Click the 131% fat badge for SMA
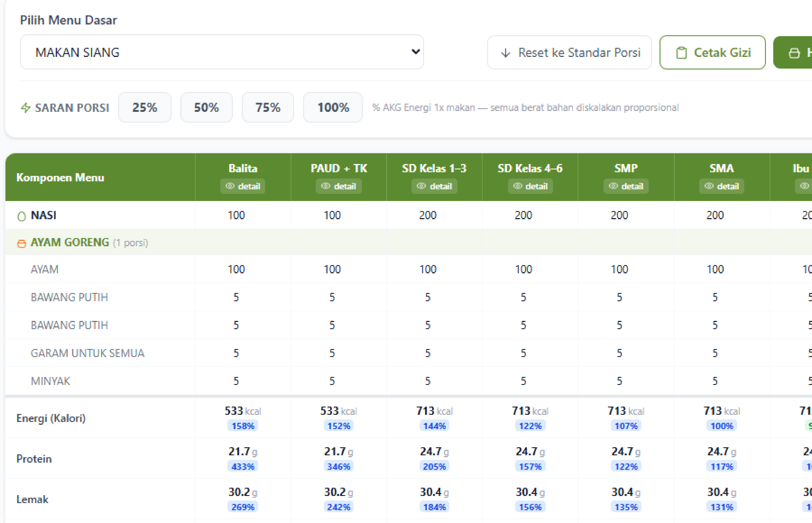 [x=722, y=507]
